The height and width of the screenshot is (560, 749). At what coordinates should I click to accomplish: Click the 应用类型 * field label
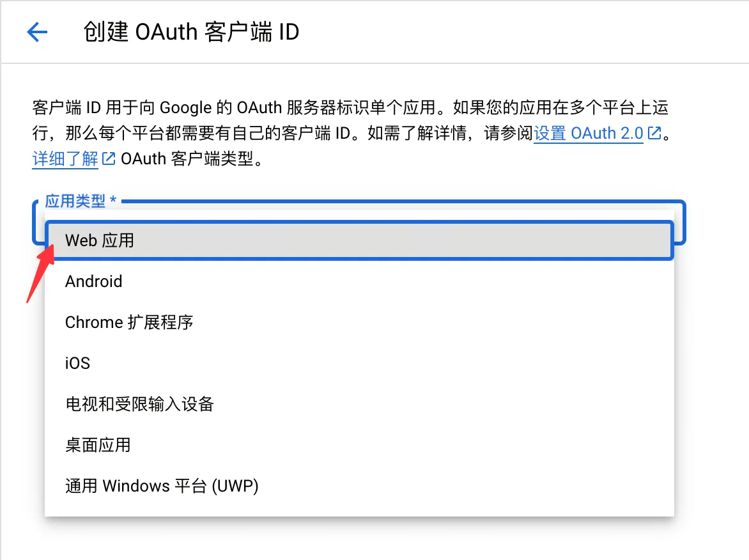(x=81, y=201)
